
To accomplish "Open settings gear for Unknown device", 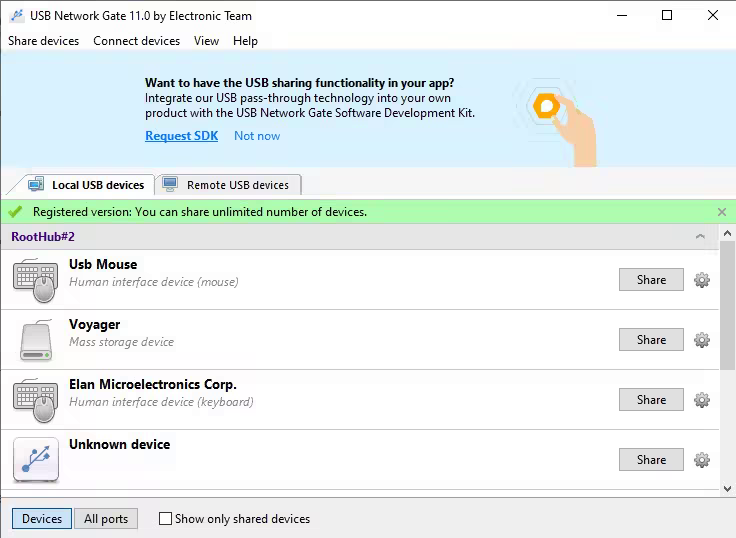I will coord(702,460).
